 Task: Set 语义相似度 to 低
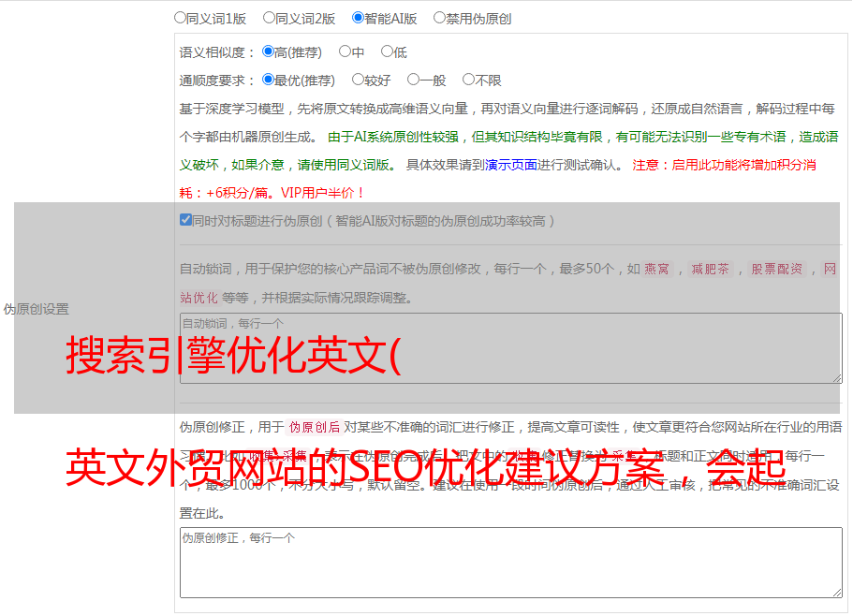[387, 51]
